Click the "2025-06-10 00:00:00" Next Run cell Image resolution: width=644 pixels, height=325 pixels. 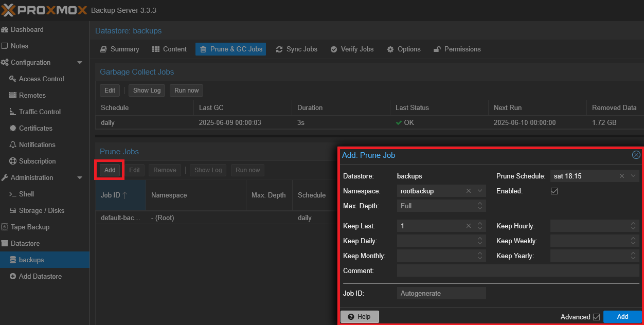536,123
